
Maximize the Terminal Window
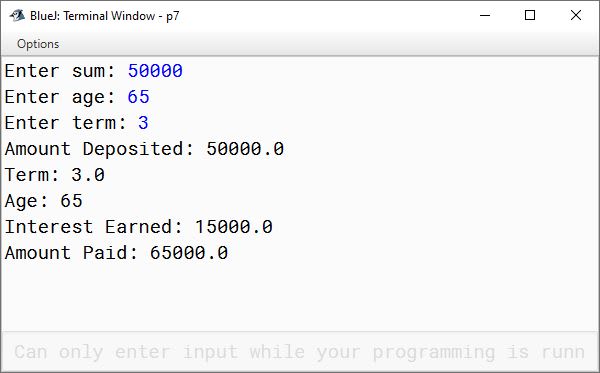[x=530, y=16]
